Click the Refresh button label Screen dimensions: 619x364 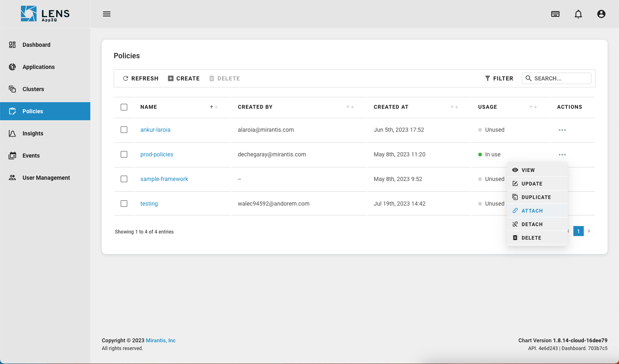(x=145, y=78)
